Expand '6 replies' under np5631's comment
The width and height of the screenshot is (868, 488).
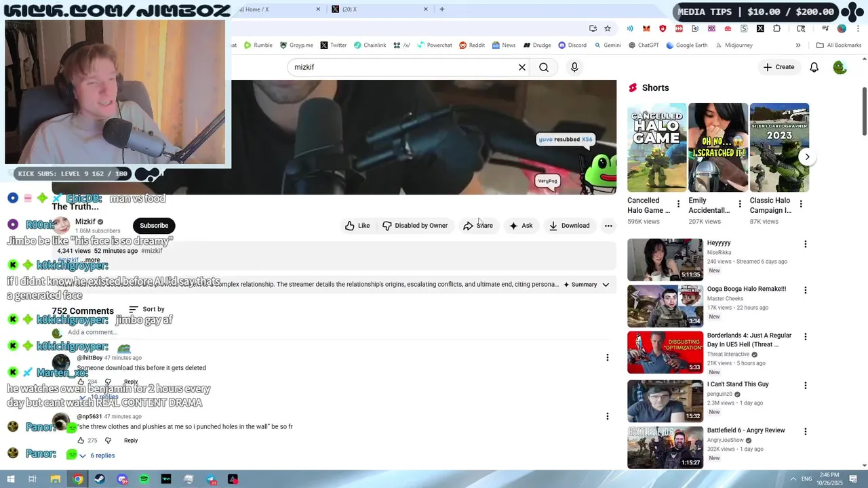98,455
